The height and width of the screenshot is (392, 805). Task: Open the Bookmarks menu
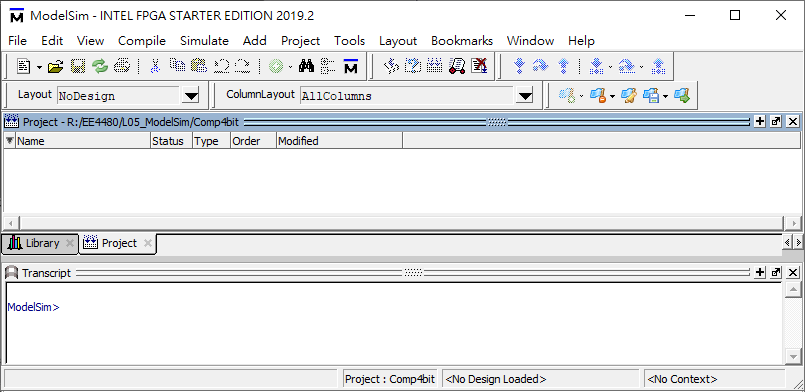tap(462, 41)
